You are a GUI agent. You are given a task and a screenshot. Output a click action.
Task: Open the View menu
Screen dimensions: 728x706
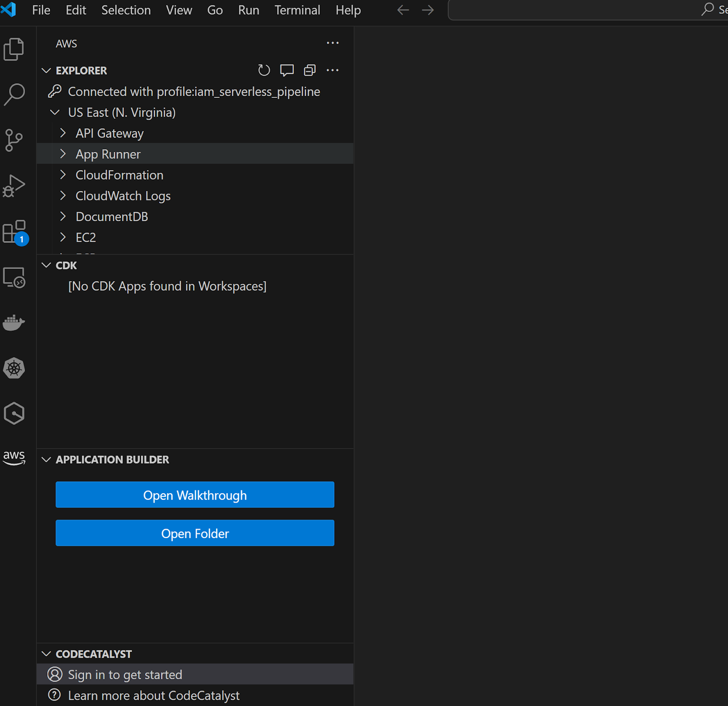pyautogui.click(x=179, y=10)
